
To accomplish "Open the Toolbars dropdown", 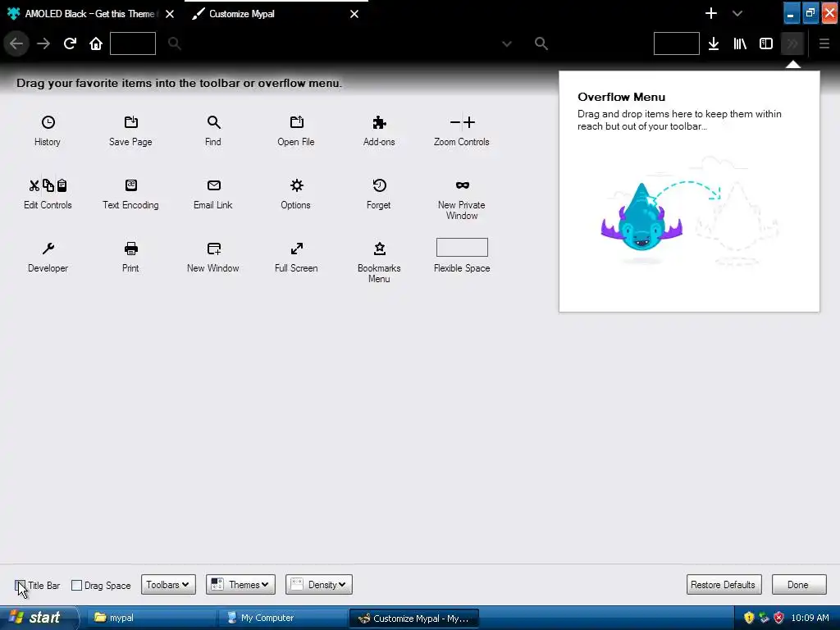I will pos(168,584).
